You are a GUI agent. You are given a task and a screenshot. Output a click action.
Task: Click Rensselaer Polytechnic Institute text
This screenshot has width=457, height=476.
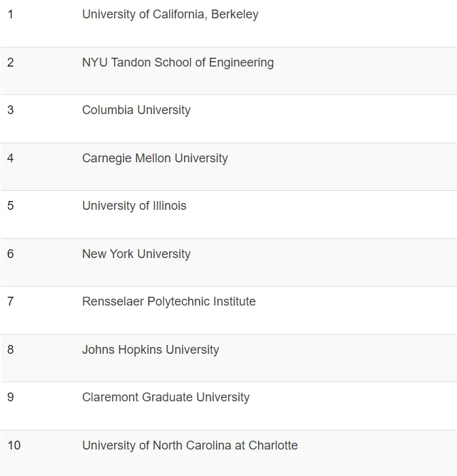[169, 301]
